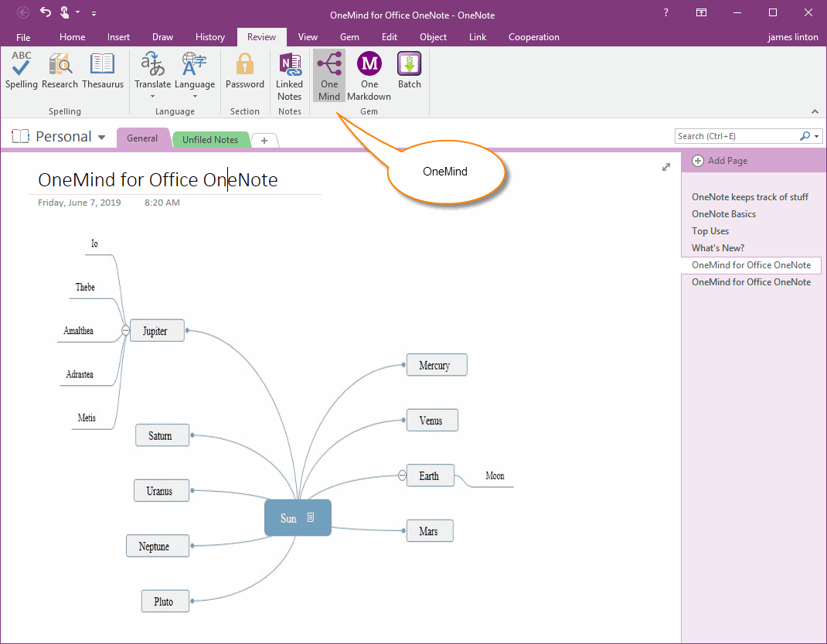Select the General section tab

[x=142, y=138]
